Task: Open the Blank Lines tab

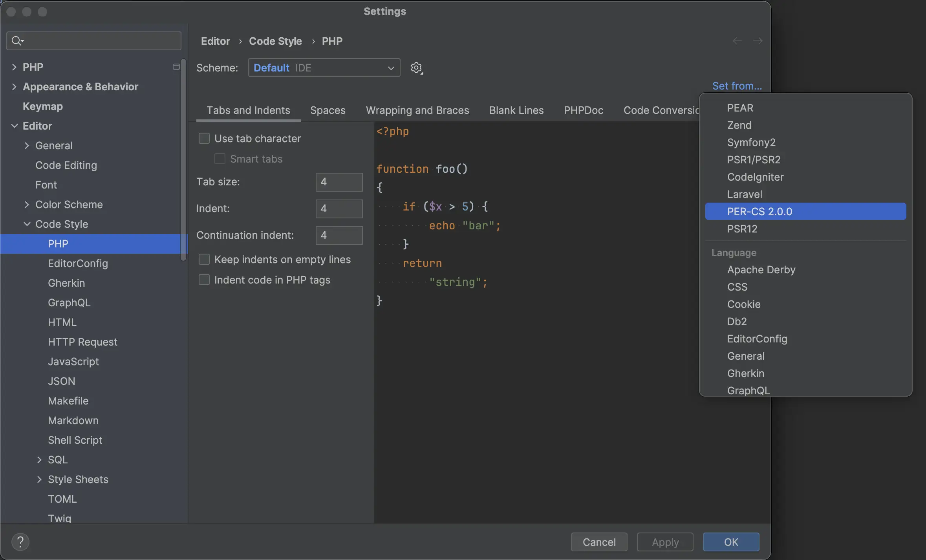Action: 516,110
